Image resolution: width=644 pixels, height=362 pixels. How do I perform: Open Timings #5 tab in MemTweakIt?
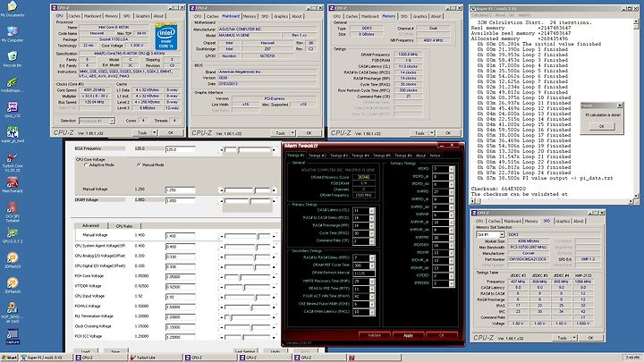click(x=382, y=156)
